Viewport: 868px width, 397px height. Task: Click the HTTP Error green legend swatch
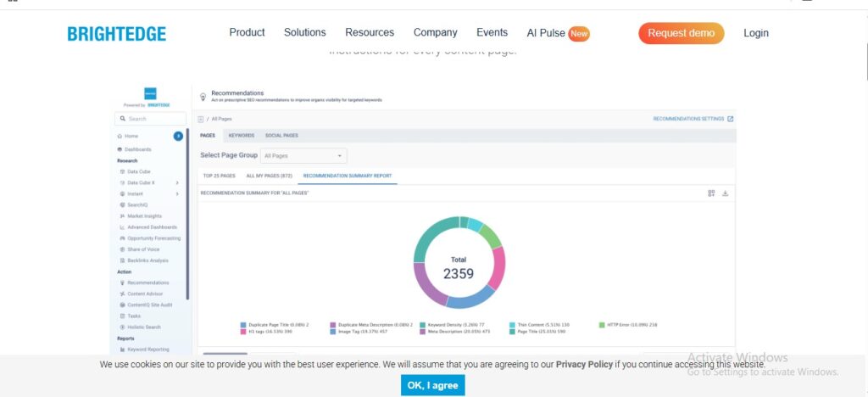click(602, 325)
